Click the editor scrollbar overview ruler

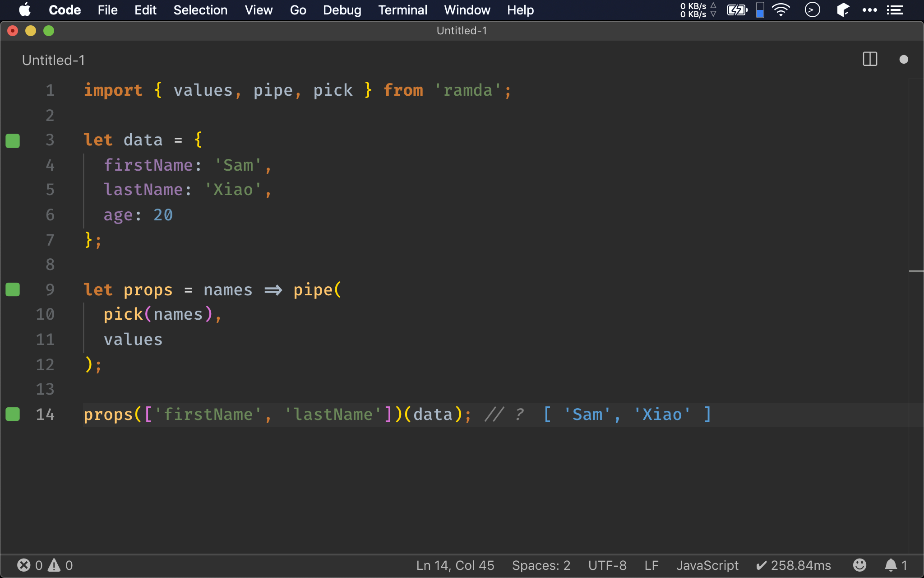[x=916, y=316]
